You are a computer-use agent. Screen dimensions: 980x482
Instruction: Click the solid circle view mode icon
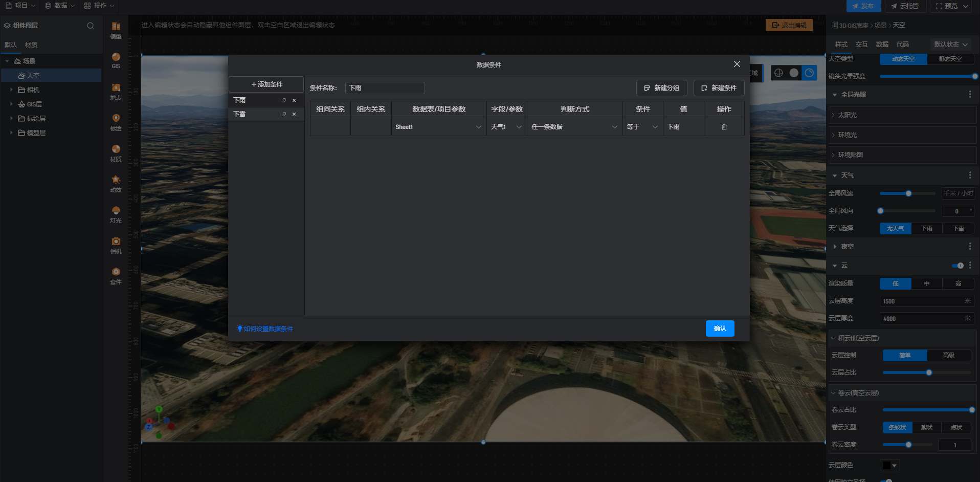[794, 73]
